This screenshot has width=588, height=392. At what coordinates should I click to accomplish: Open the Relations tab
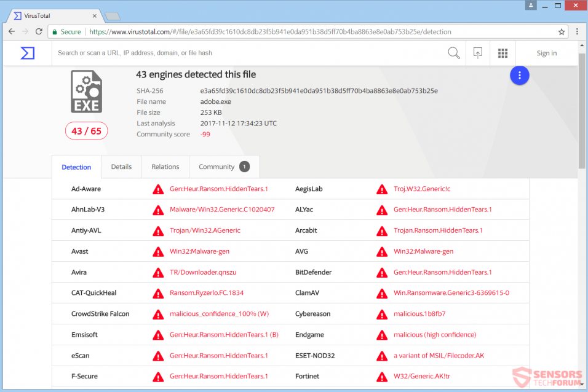[165, 167]
